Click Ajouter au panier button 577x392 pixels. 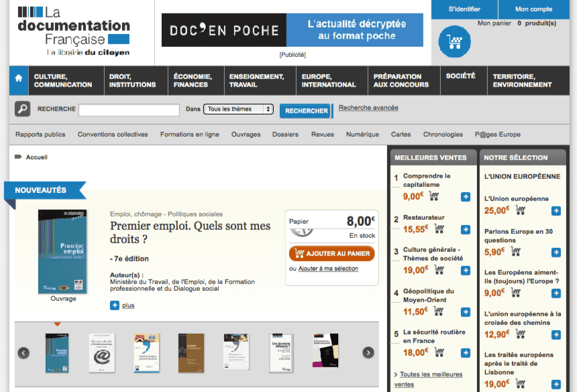(332, 253)
